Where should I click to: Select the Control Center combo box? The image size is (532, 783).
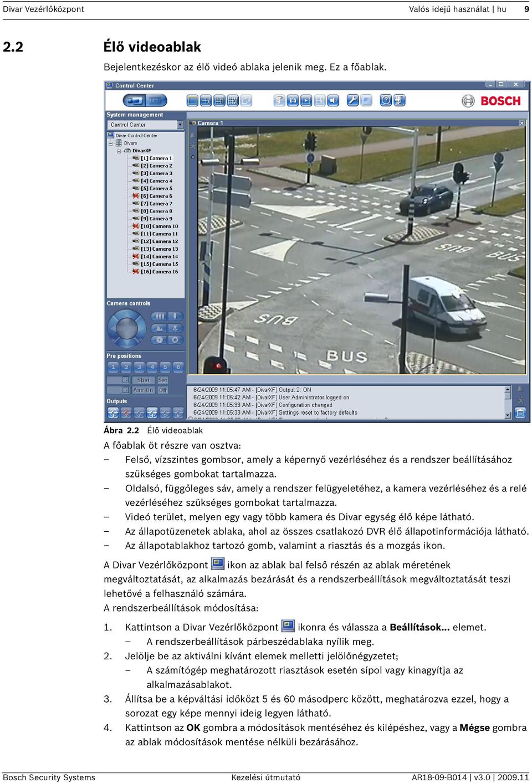tap(145, 125)
